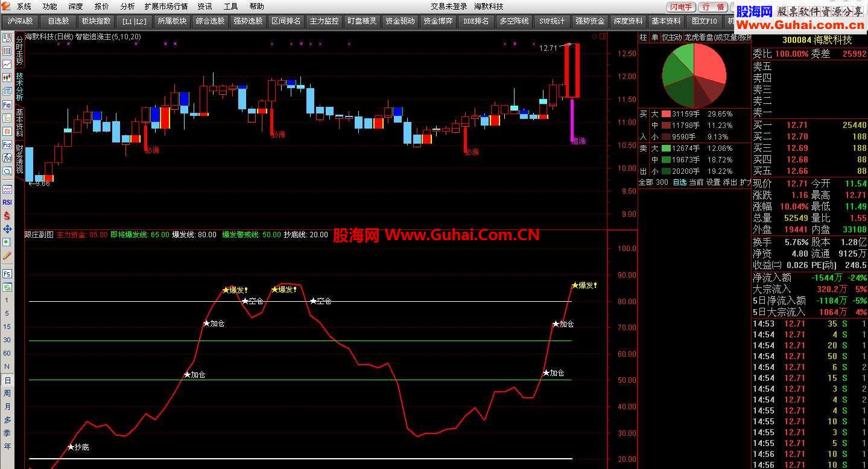Select the blue four-arrow move icon

click(7, 229)
